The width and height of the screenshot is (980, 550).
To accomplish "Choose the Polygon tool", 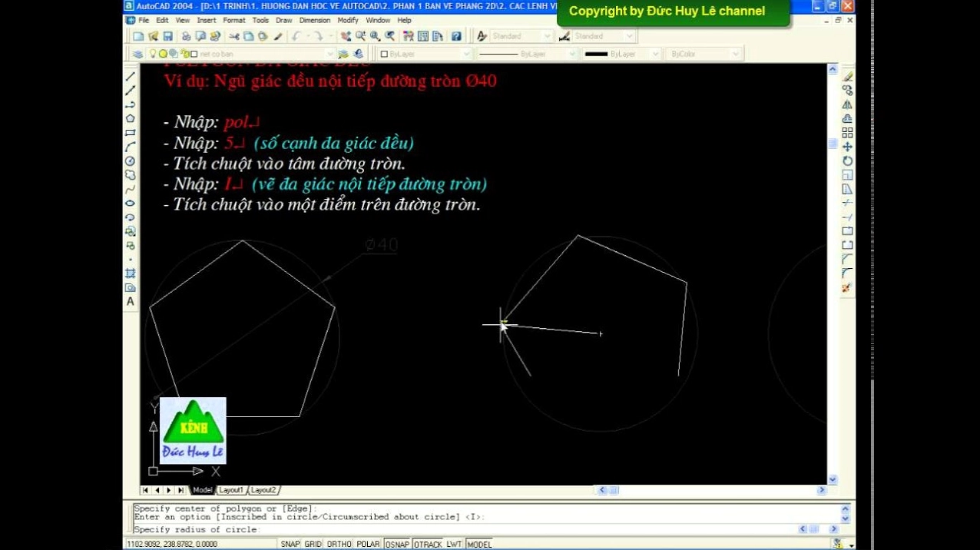I will coord(131,118).
